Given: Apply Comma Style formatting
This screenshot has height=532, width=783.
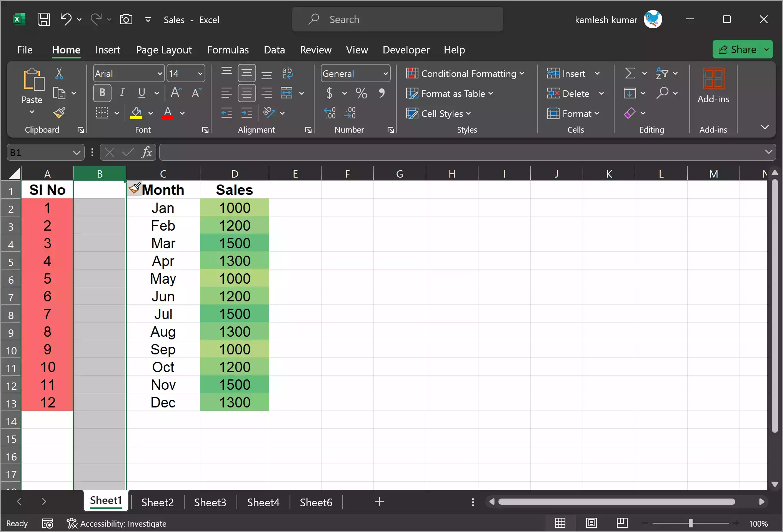Looking at the screenshot, I should pyautogui.click(x=382, y=93).
